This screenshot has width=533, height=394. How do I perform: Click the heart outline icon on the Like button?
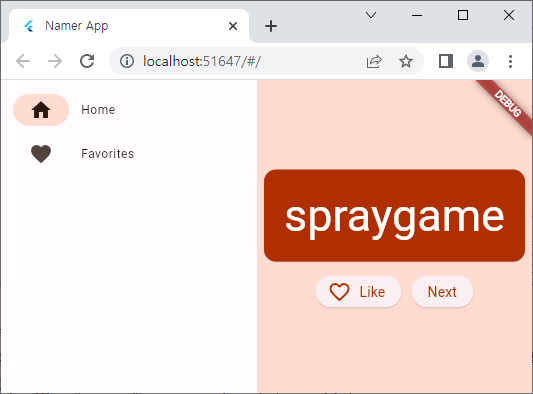tap(339, 292)
